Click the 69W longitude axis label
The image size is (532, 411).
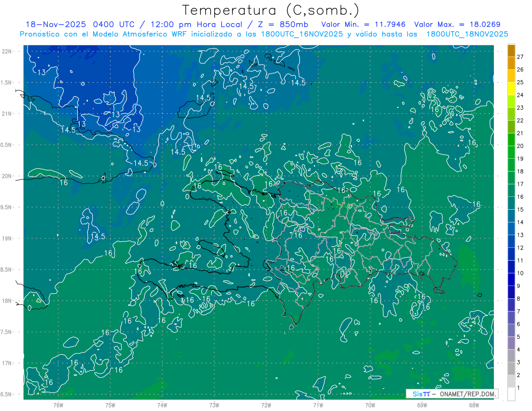coord(422,405)
